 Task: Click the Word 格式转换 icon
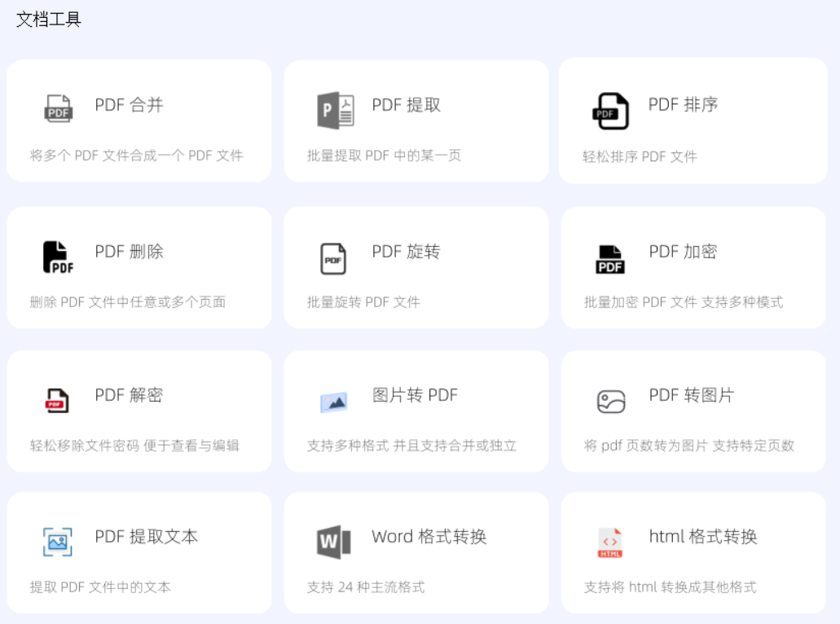[334, 540]
